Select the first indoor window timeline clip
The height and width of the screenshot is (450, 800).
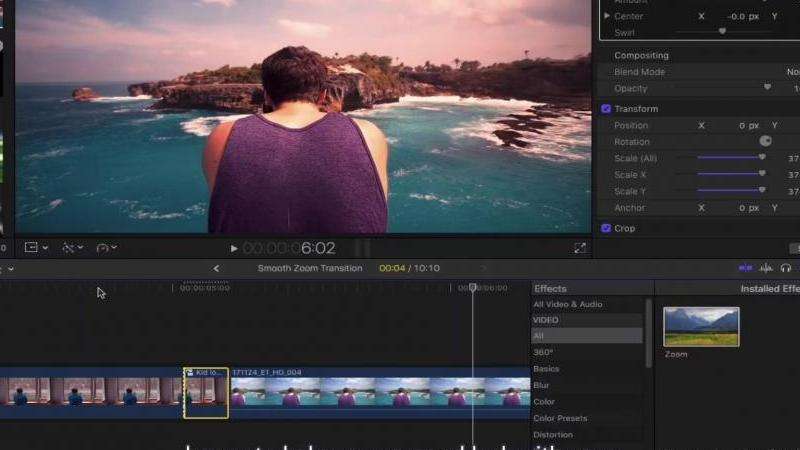(91, 392)
